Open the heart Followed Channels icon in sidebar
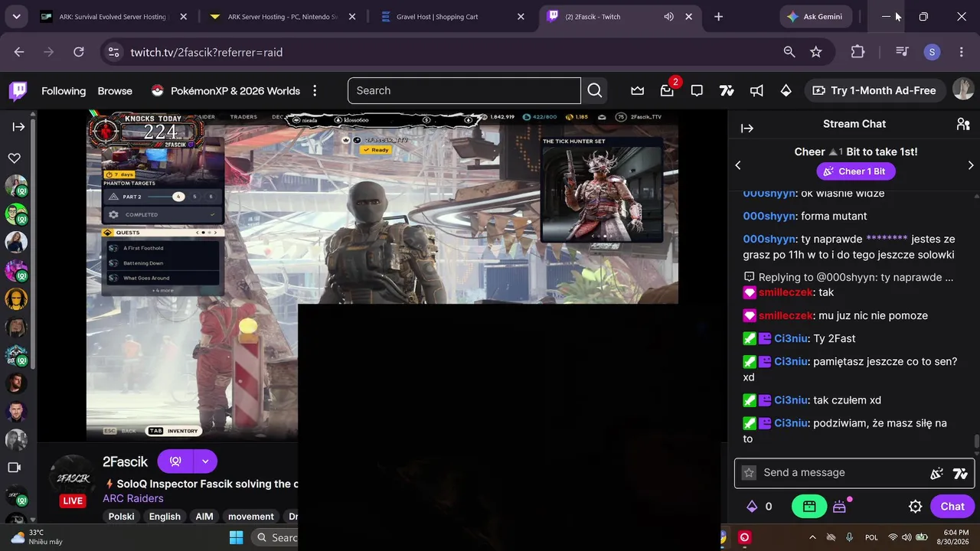The height and width of the screenshot is (551, 980). (x=15, y=158)
